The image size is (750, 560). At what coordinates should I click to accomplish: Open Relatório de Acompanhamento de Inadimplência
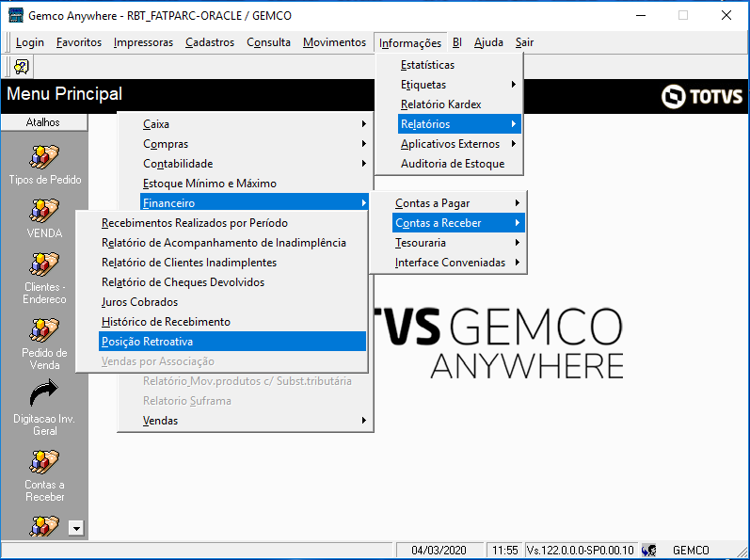(232, 243)
